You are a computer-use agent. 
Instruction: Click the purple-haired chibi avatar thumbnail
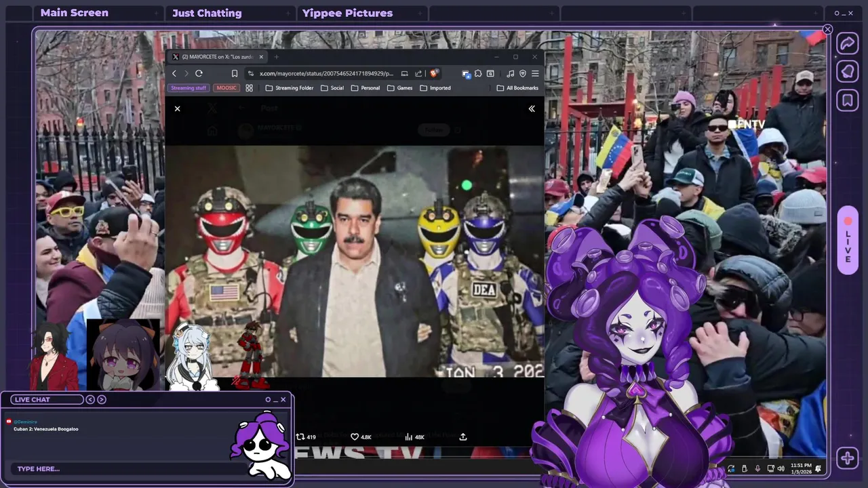pos(123,354)
